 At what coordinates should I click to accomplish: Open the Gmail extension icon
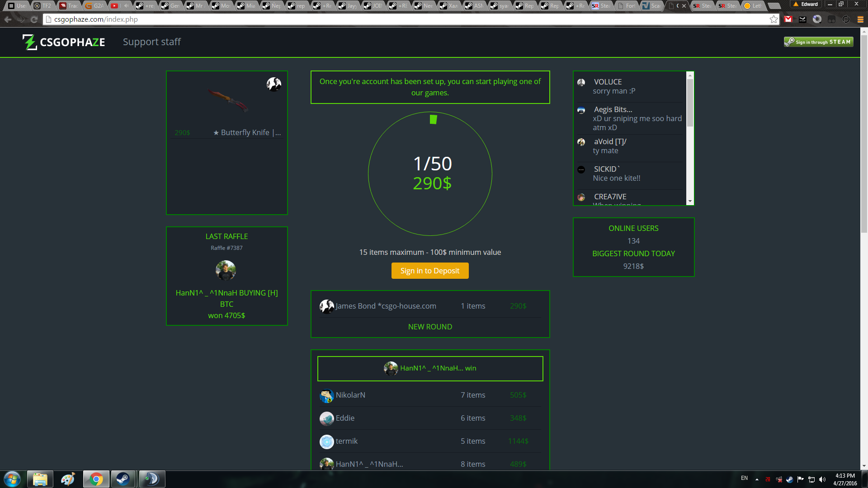point(788,19)
